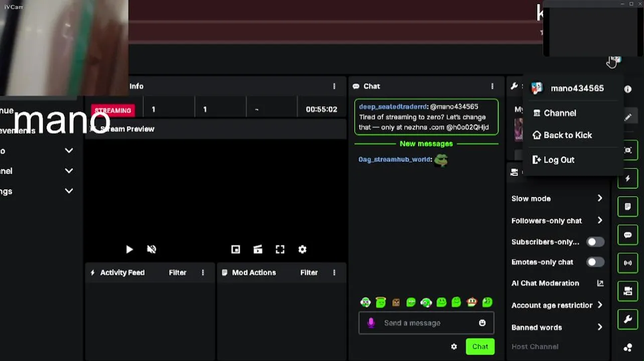
Task: Toggle Emotes-only chat switch
Action: (595, 262)
